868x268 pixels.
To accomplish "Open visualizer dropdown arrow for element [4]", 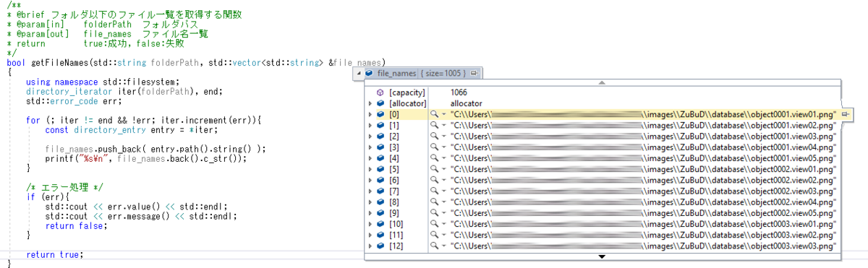I will coord(443,157).
